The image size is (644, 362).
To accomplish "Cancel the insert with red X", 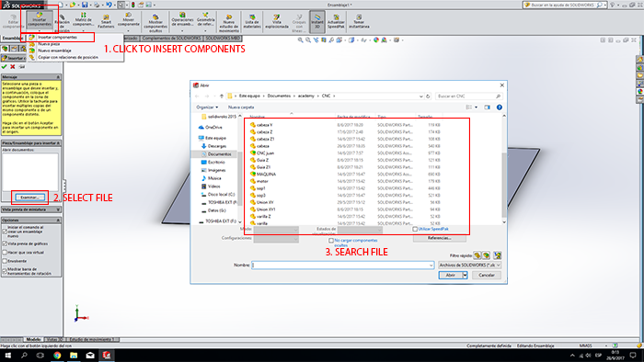I will tap(13, 66).
